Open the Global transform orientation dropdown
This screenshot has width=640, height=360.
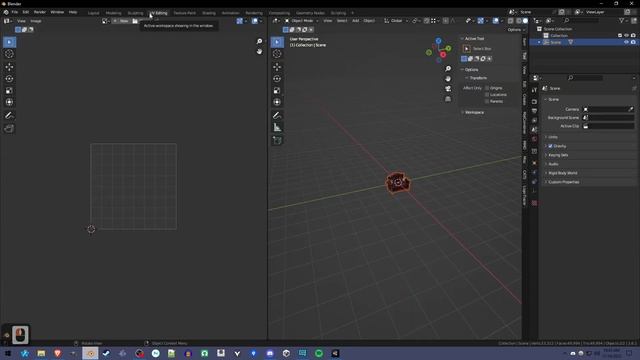pyautogui.click(x=396, y=21)
